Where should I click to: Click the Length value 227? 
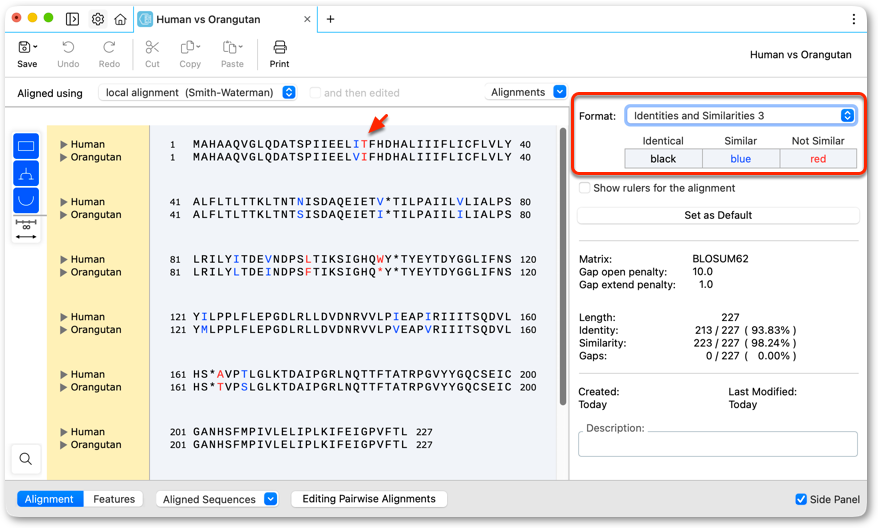[730, 317]
